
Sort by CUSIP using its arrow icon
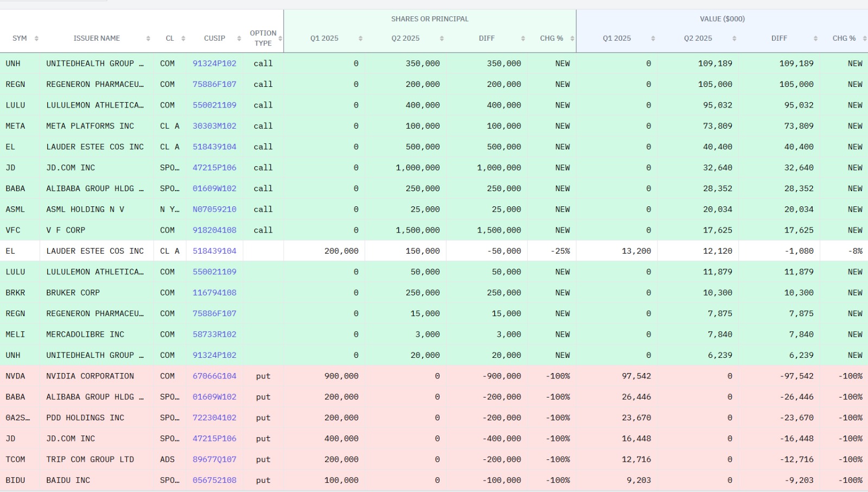pyautogui.click(x=239, y=39)
